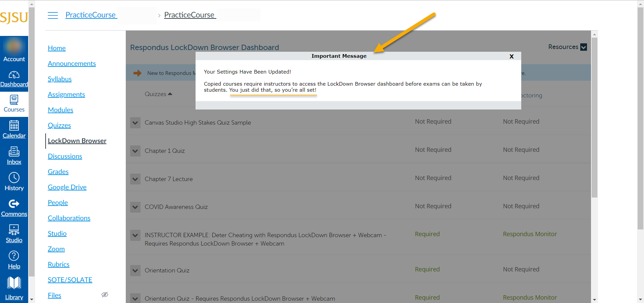Close the Important Message dialog with X
644x303 pixels.
[x=512, y=56]
